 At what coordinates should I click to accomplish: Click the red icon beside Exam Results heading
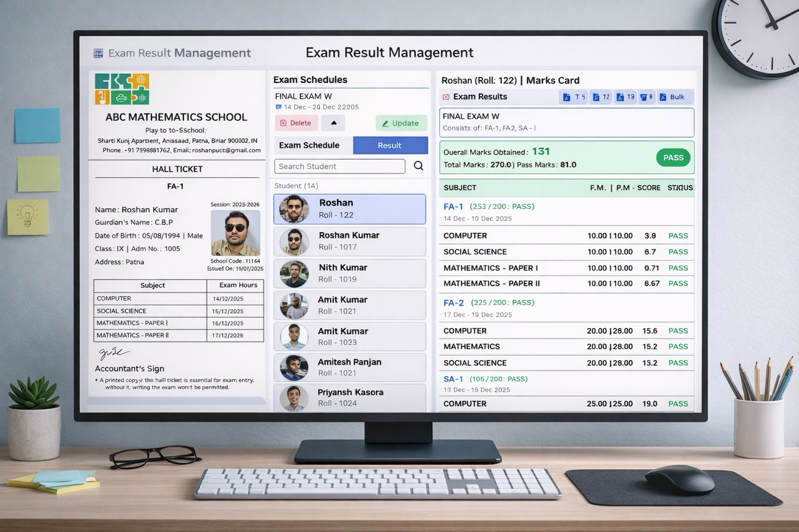point(446,97)
